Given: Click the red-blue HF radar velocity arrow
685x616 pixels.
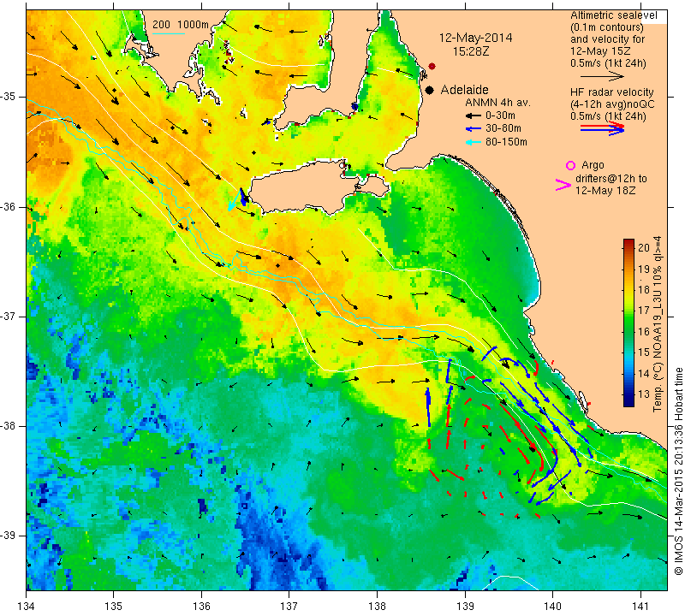Looking at the screenshot, I should (x=603, y=128).
